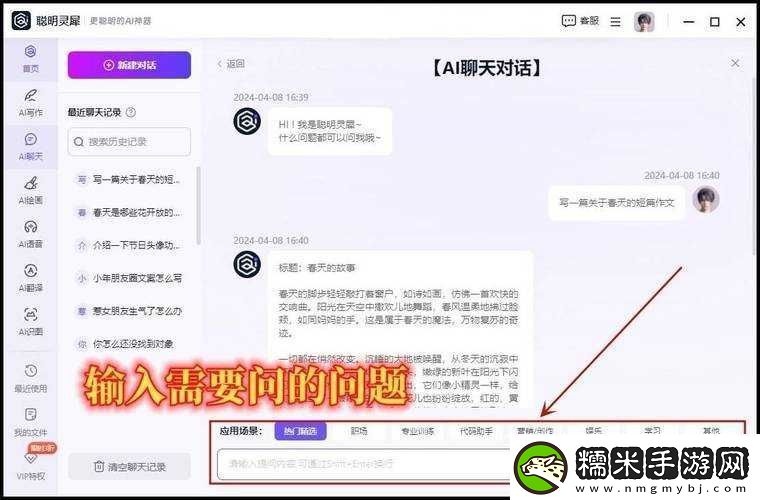Open chat record 写一篇关于春天的短...

(130, 180)
